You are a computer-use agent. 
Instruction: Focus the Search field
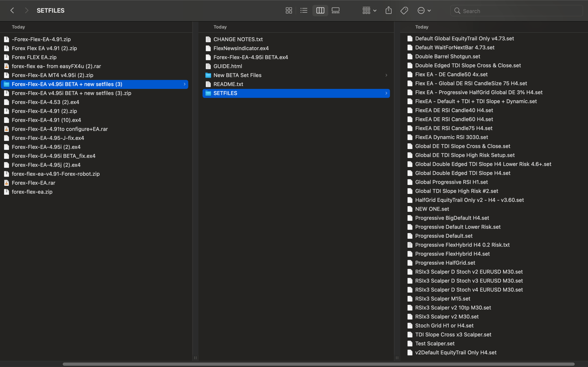click(516, 11)
